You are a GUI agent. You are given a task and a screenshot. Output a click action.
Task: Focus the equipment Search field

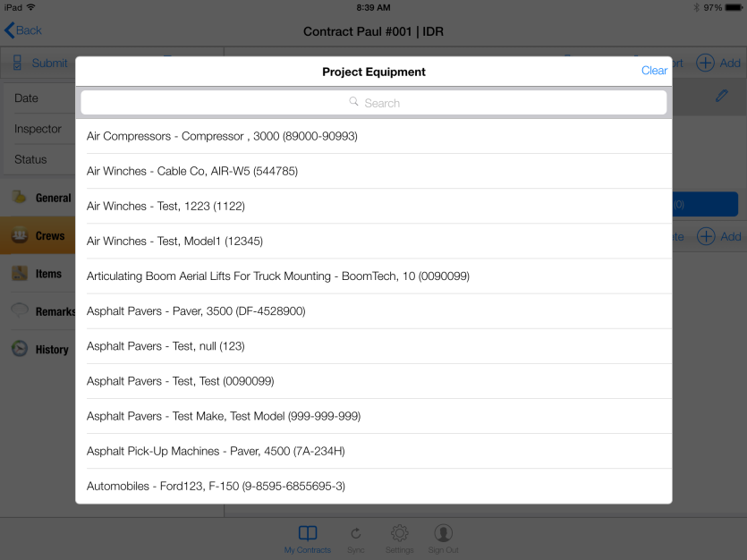point(373,103)
